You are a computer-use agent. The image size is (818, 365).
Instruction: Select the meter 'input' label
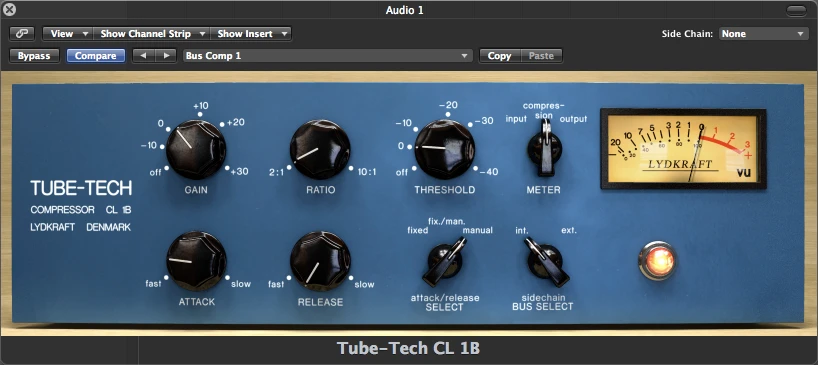tap(516, 119)
